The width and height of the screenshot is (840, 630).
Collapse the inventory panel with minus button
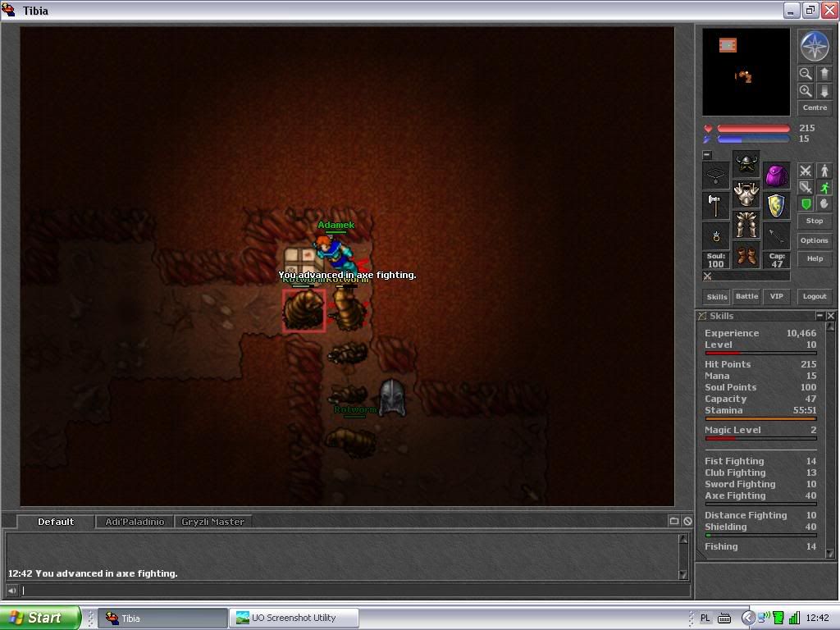707,155
